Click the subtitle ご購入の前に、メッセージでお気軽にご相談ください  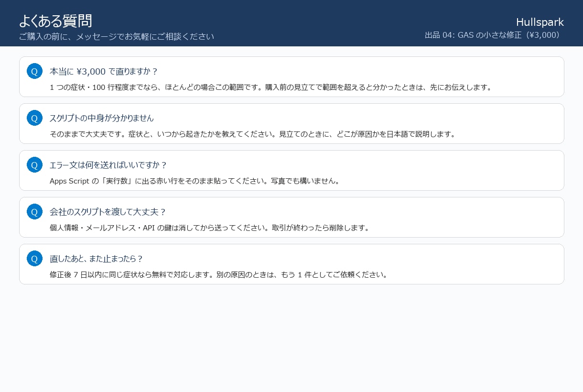117,36
